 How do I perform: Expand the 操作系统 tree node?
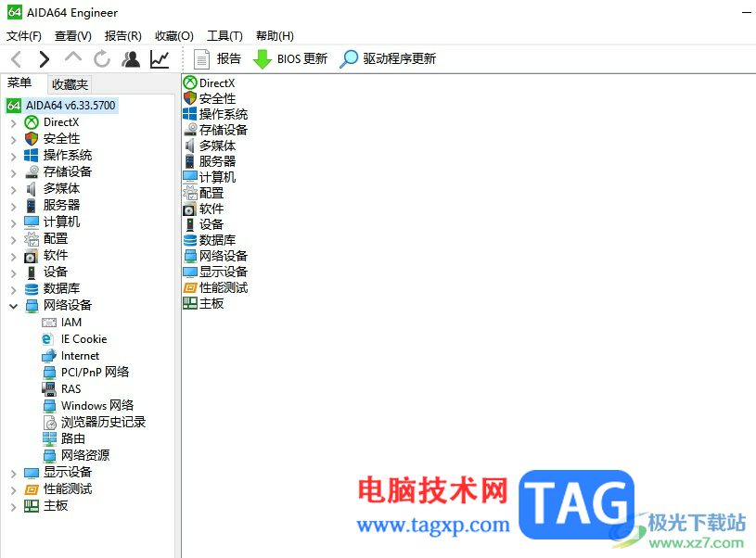coord(13,155)
